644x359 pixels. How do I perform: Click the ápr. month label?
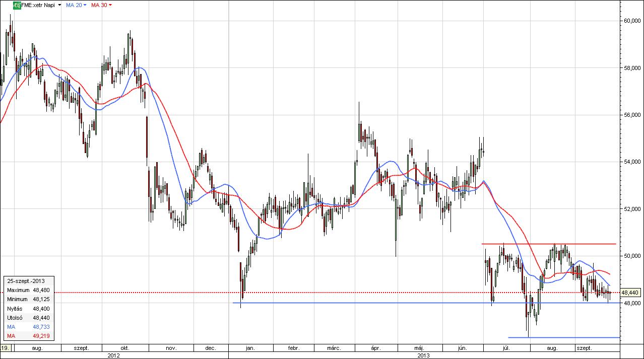[375, 348]
